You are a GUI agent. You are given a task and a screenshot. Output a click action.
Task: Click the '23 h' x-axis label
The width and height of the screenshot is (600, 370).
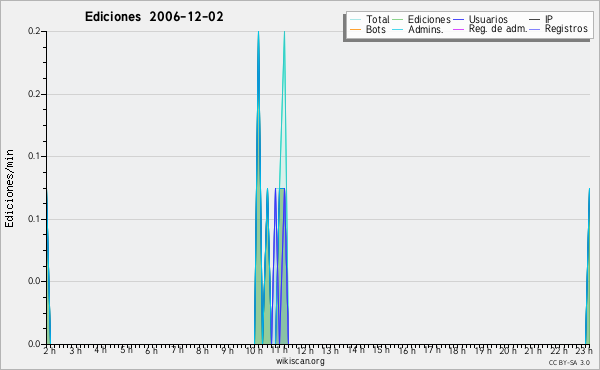click(x=584, y=350)
